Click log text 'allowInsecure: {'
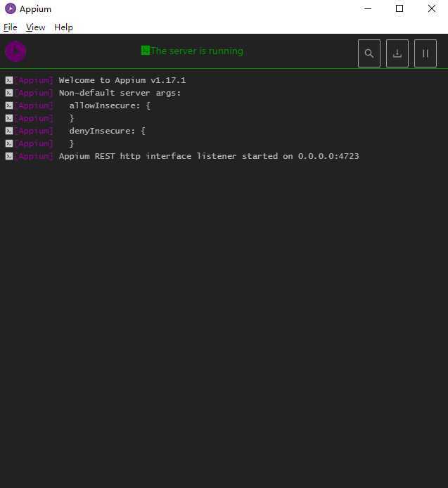Screen dimensions: 448x488 tap(110, 105)
